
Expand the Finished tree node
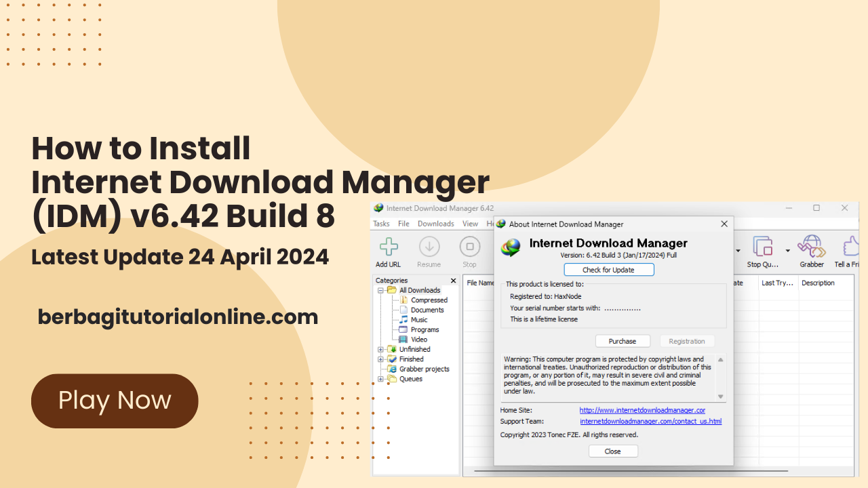coord(381,359)
